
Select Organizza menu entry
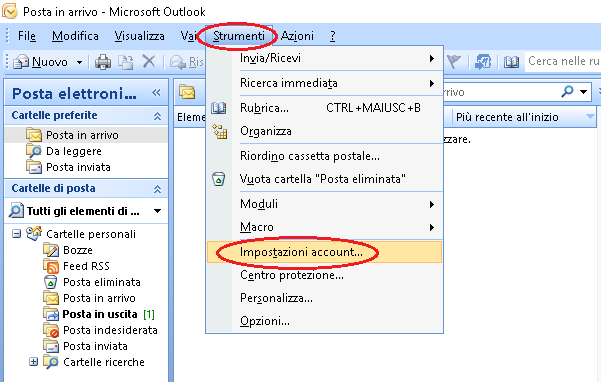tap(324, 131)
